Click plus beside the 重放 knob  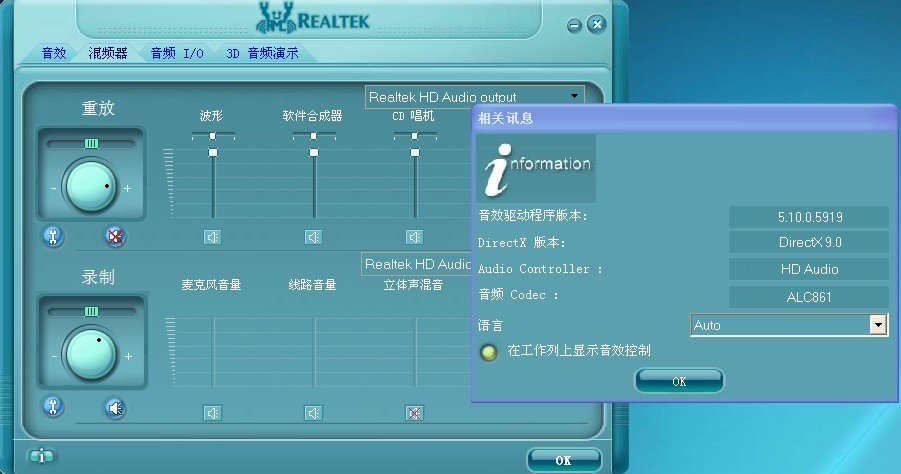128,188
